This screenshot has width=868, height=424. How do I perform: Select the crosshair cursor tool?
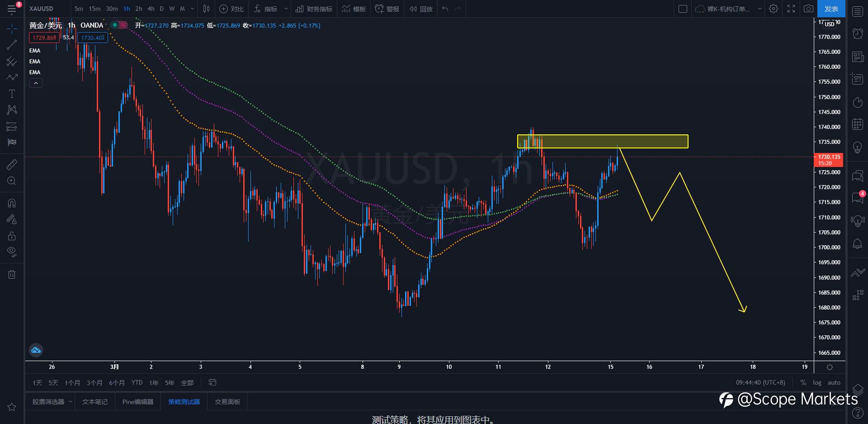(12, 29)
